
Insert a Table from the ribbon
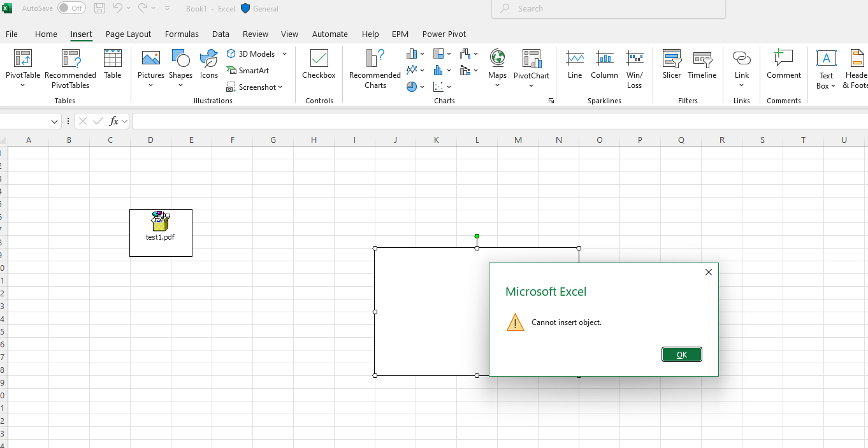(x=113, y=64)
